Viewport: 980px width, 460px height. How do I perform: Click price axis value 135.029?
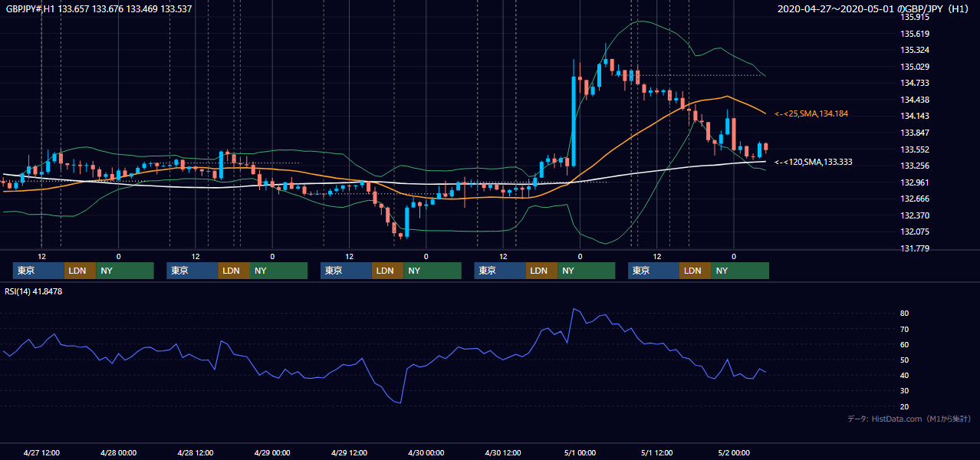point(915,67)
